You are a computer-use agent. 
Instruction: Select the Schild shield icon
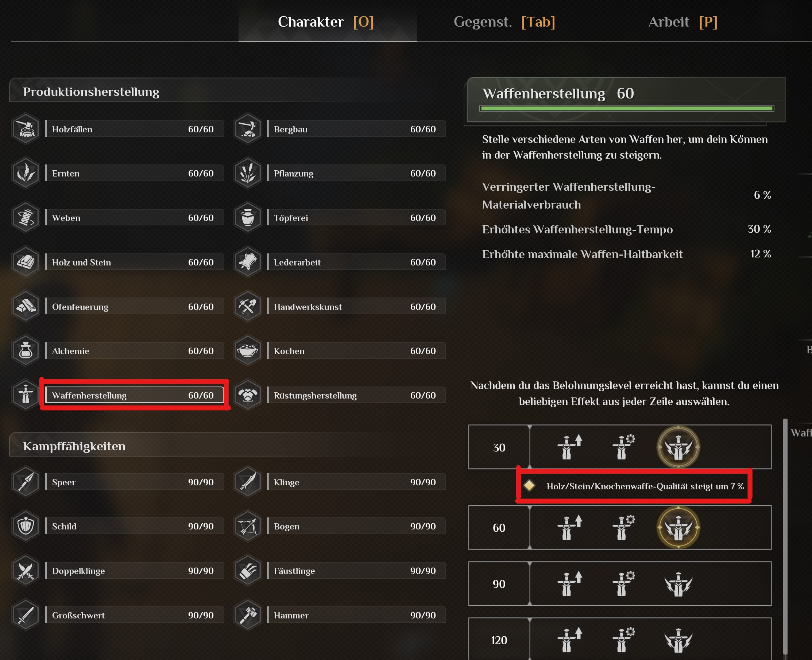point(26,526)
